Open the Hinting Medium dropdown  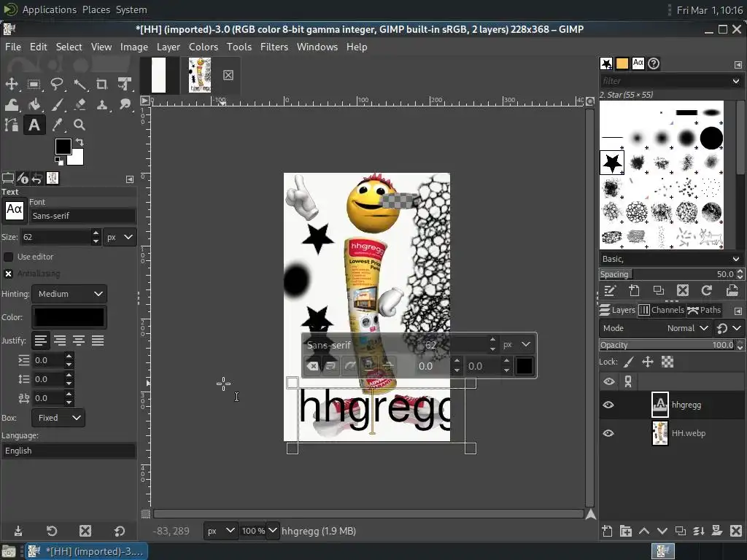(69, 294)
